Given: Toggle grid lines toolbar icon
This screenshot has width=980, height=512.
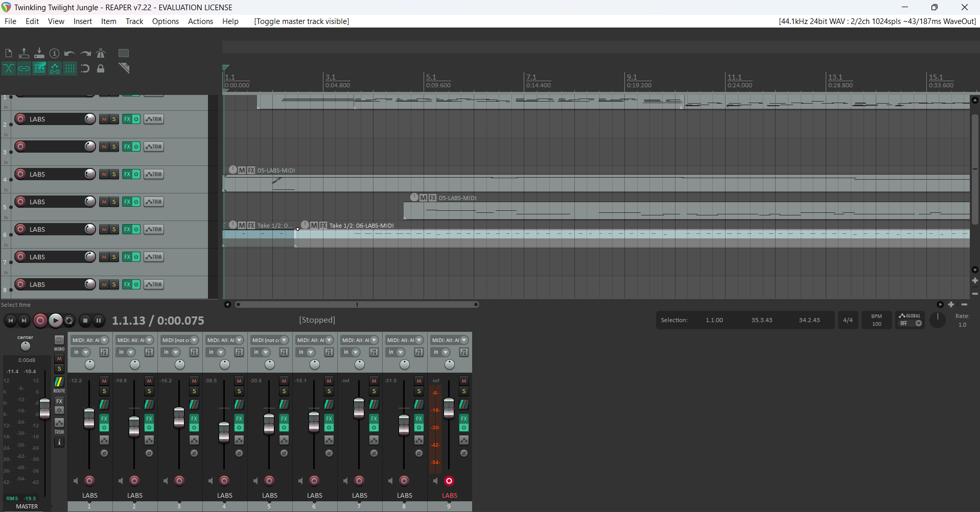Looking at the screenshot, I should tap(70, 68).
